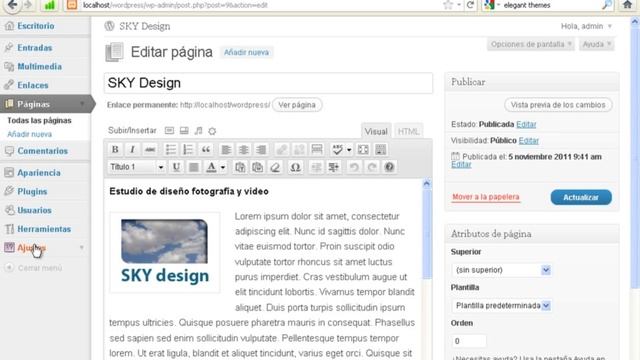Click add audio music note icon
Viewport: 640px width, 360px height.
point(198,131)
